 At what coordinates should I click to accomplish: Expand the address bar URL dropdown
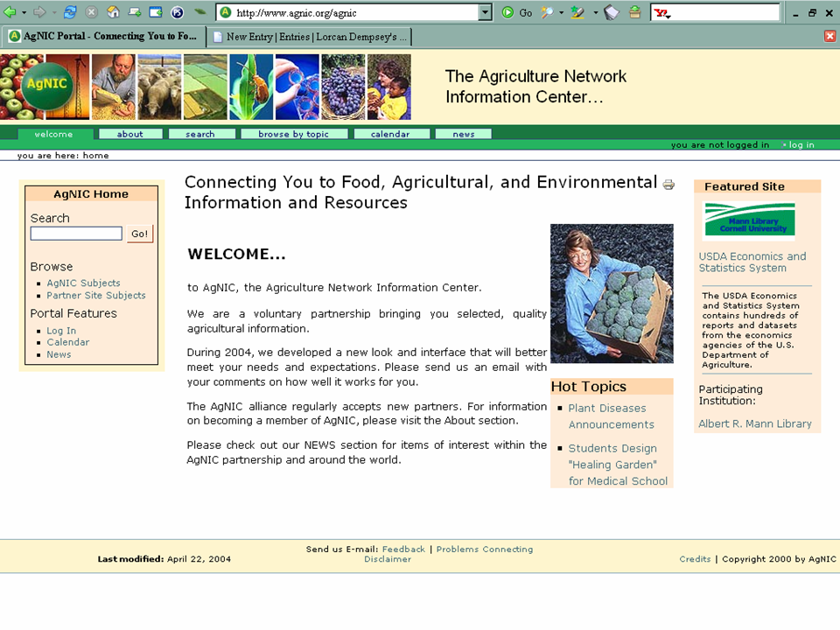[484, 12]
